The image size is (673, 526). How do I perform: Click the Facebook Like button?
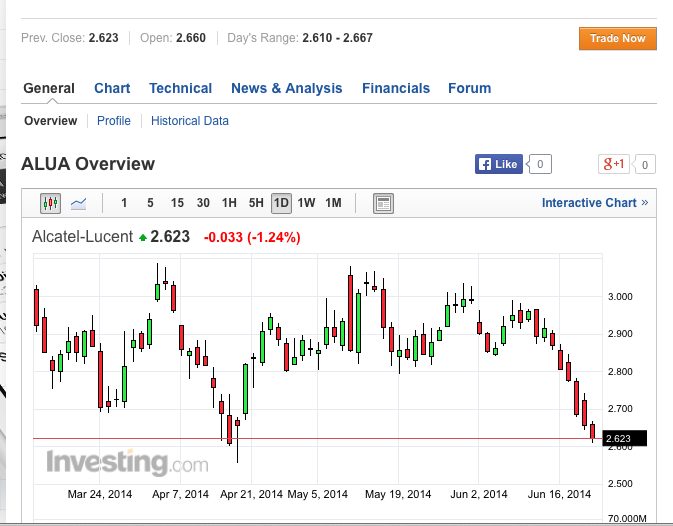pos(499,164)
